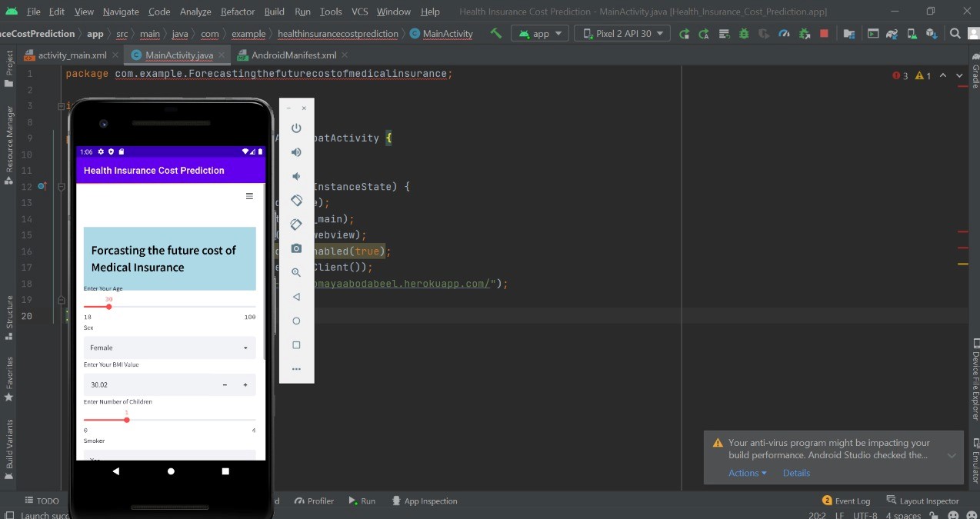Take emulator screenshot with camera icon
The width and height of the screenshot is (980, 519).
click(x=296, y=248)
